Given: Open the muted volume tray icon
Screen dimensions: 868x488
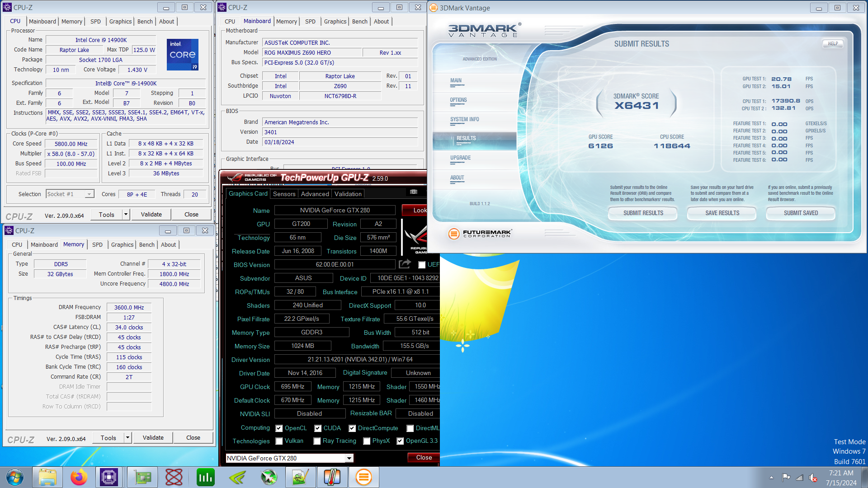Looking at the screenshot, I should (x=813, y=478).
